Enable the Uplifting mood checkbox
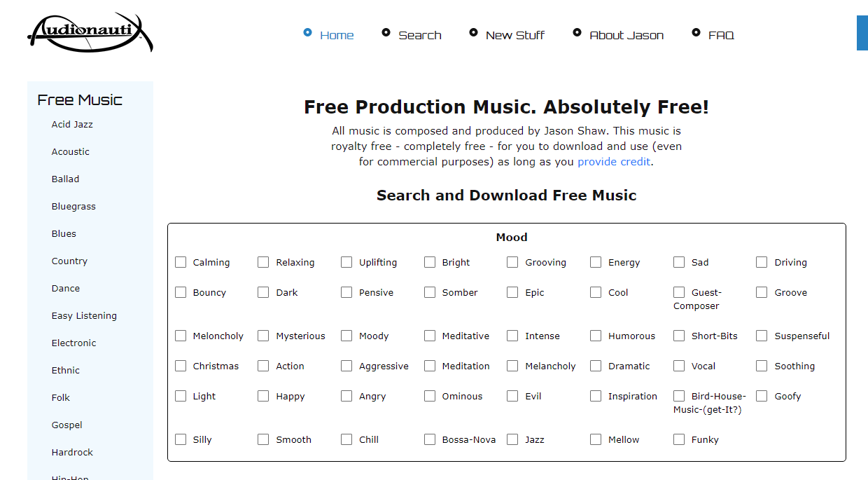868x480 pixels. click(346, 262)
